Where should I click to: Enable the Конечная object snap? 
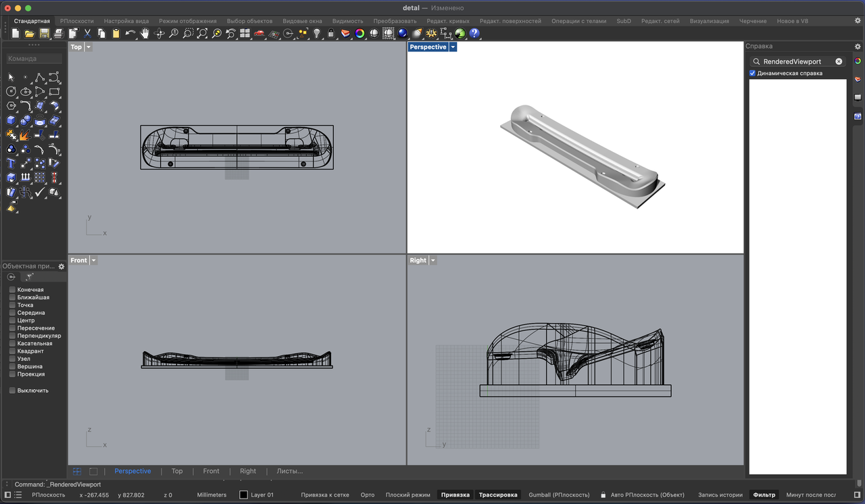pyautogui.click(x=12, y=290)
